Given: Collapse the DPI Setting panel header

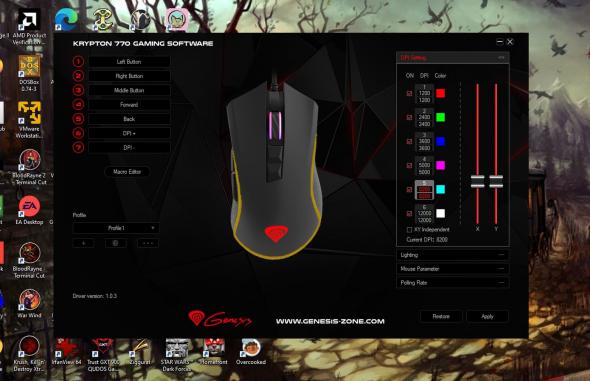Looking at the screenshot, I should (x=453, y=58).
